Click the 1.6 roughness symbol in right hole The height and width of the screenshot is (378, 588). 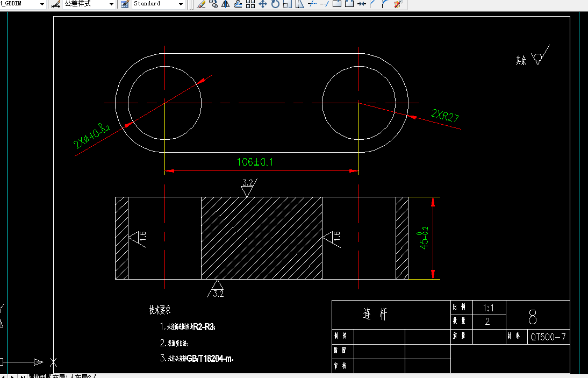point(332,239)
